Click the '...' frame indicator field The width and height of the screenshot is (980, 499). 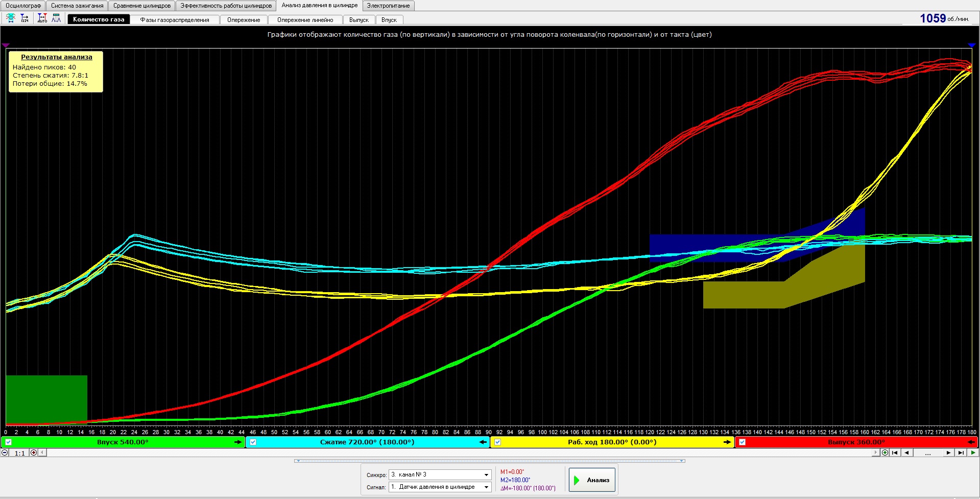click(x=928, y=453)
